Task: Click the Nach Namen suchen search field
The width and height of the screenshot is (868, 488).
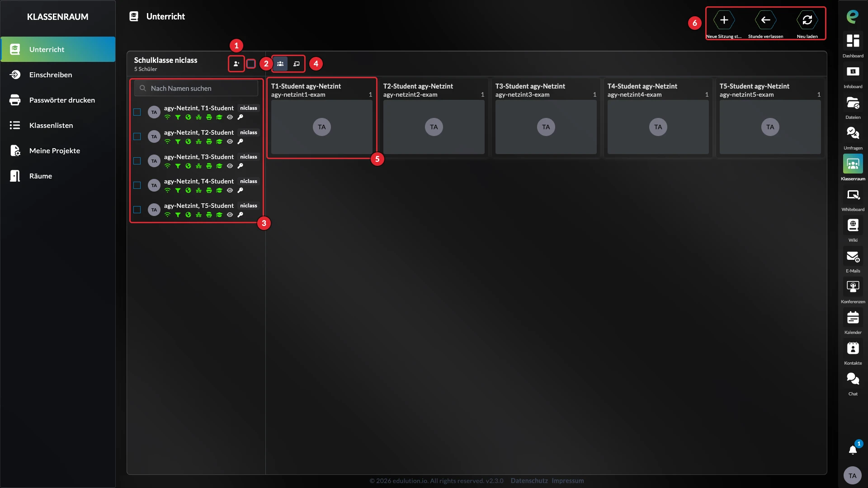Action: [x=196, y=88]
